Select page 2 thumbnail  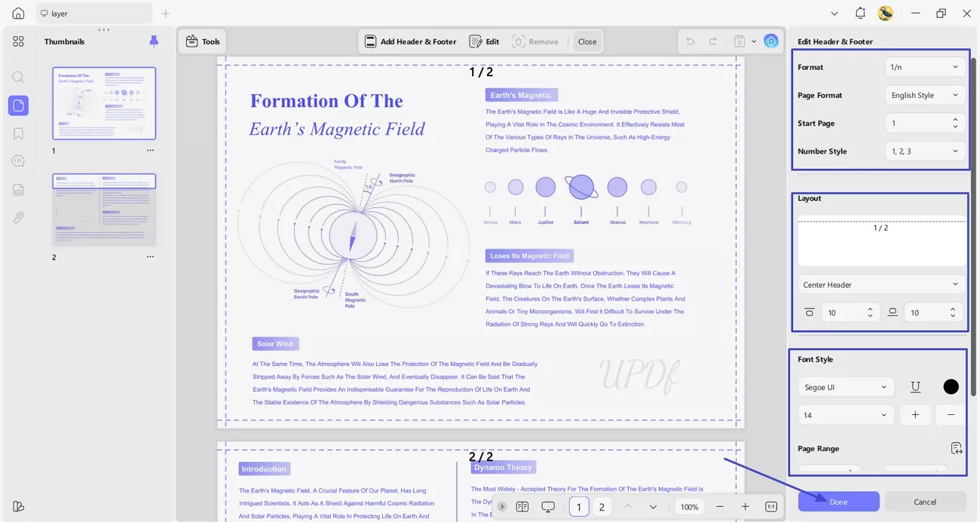tap(104, 209)
